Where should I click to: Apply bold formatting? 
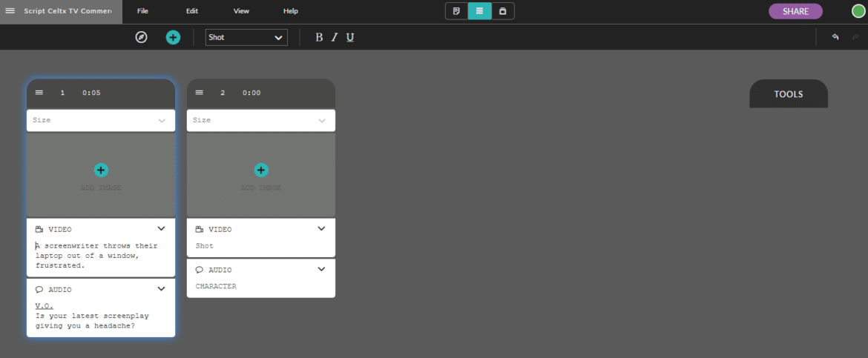(x=319, y=37)
